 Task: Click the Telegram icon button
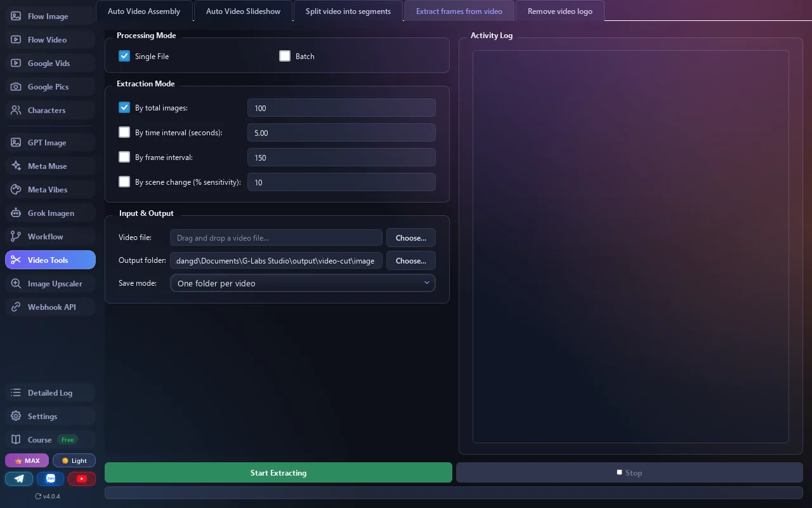pyautogui.click(x=19, y=479)
